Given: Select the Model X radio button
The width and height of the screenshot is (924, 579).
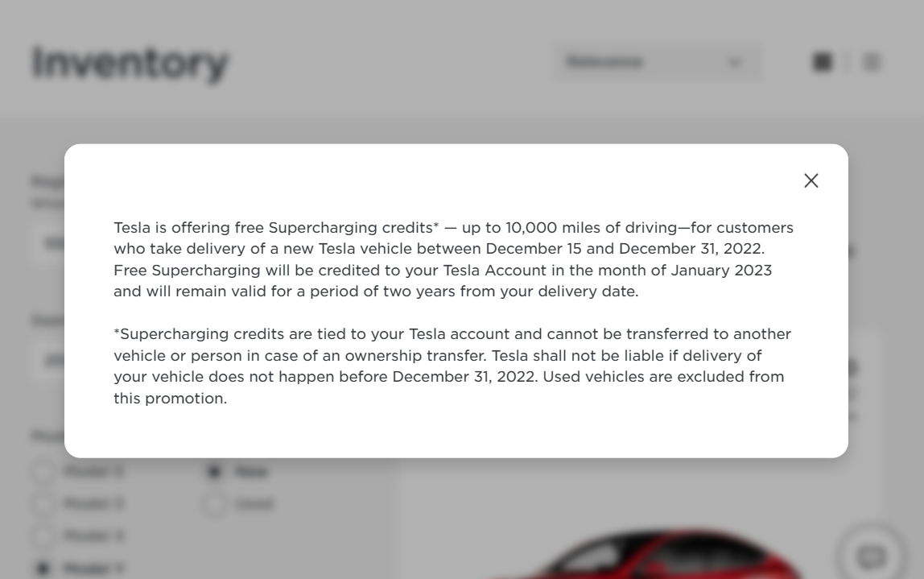Looking at the screenshot, I should pos(43,536).
